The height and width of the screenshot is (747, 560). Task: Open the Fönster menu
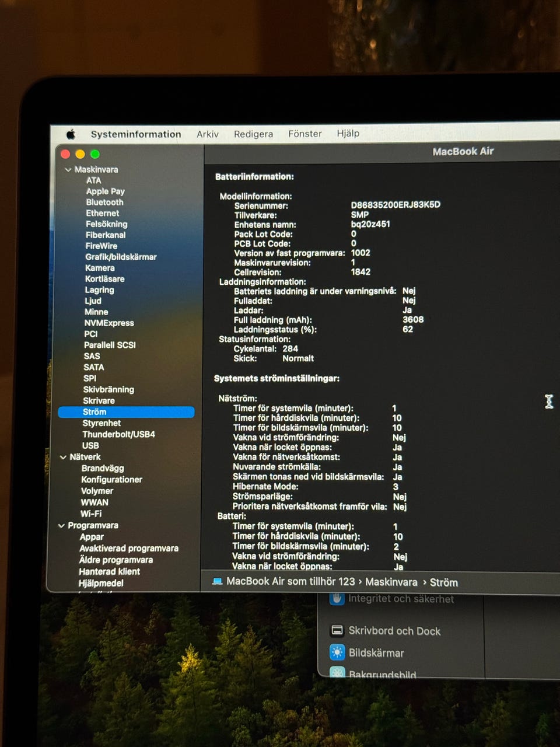click(x=305, y=134)
